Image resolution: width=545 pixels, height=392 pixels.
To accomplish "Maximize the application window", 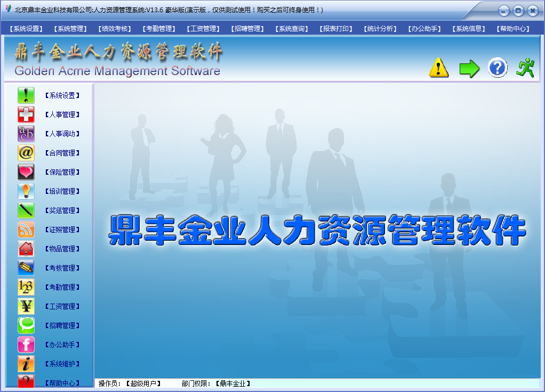I will click(x=518, y=11).
